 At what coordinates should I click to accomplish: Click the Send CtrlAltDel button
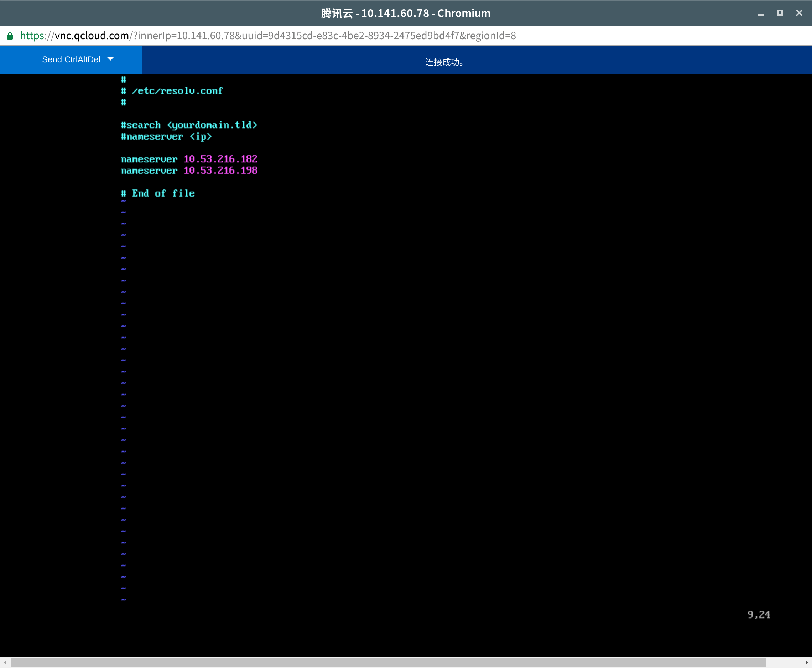pyautogui.click(x=71, y=60)
